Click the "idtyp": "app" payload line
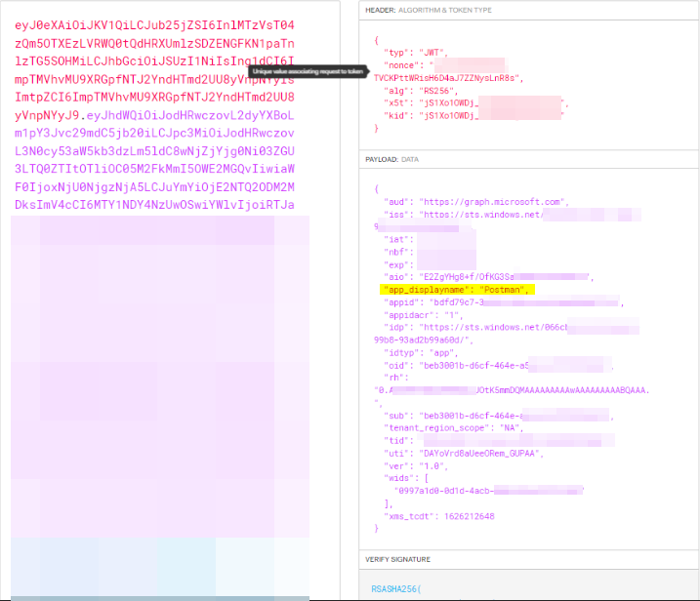 pos(421,353)
